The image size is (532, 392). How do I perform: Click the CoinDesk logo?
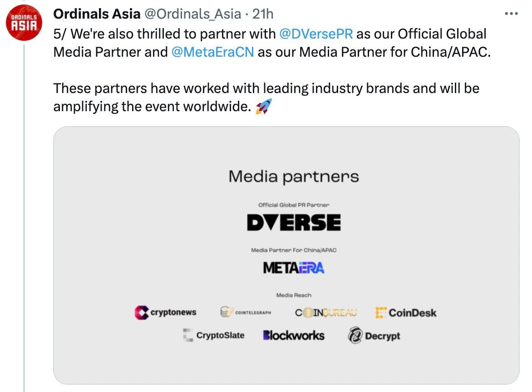406,313
